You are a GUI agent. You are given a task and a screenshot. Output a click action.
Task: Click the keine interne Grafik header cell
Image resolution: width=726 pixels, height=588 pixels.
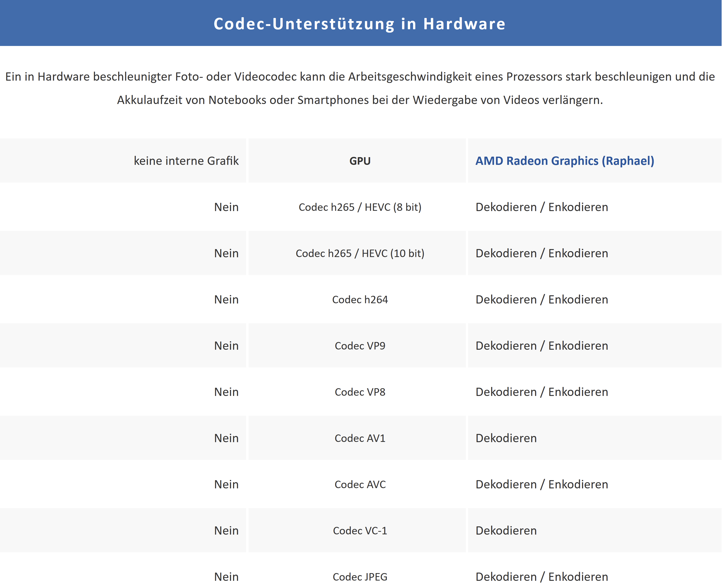pyautogui.click(x=186, y=161)
